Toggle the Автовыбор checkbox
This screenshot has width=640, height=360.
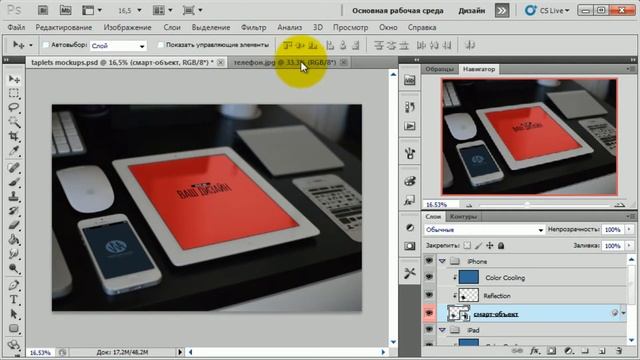click(46, 45)
